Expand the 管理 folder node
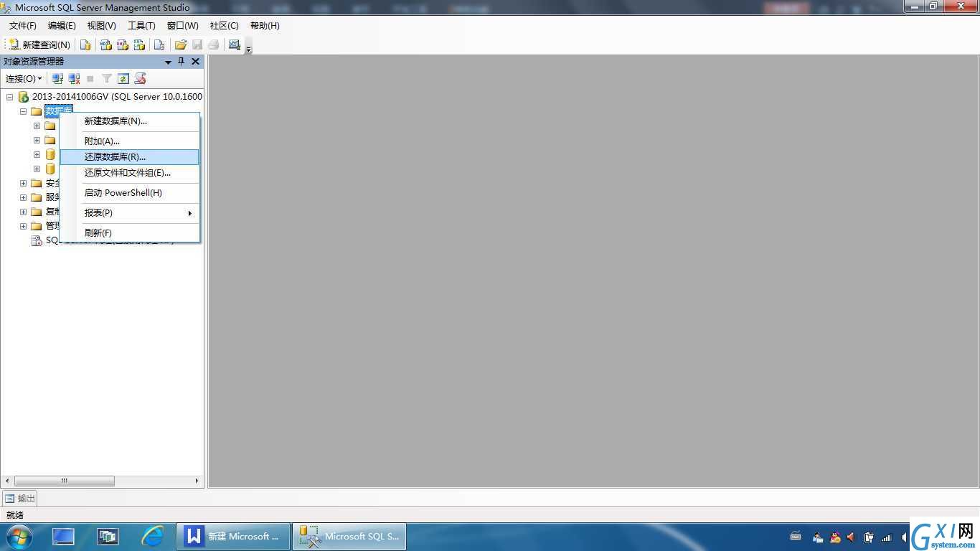 (x=23, y=226)
